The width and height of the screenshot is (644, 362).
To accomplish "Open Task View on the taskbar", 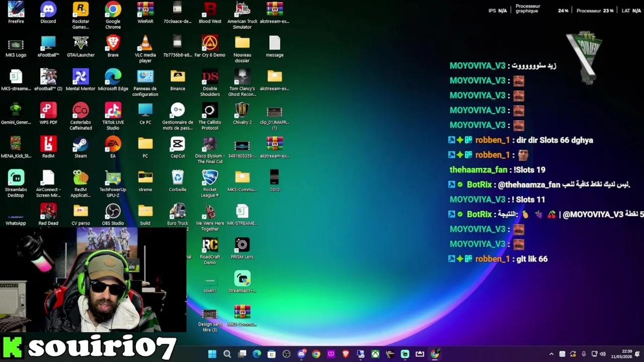I will click(x=242, y=354).
